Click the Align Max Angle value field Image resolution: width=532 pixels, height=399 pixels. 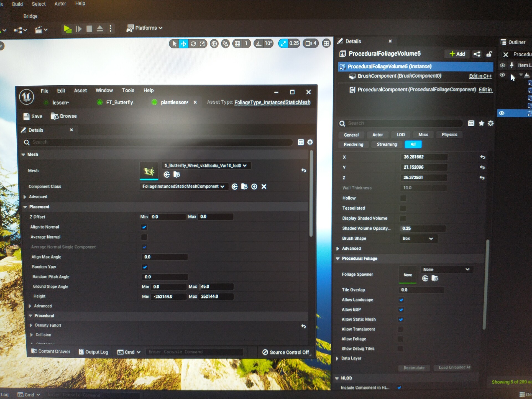coord(165,257)
